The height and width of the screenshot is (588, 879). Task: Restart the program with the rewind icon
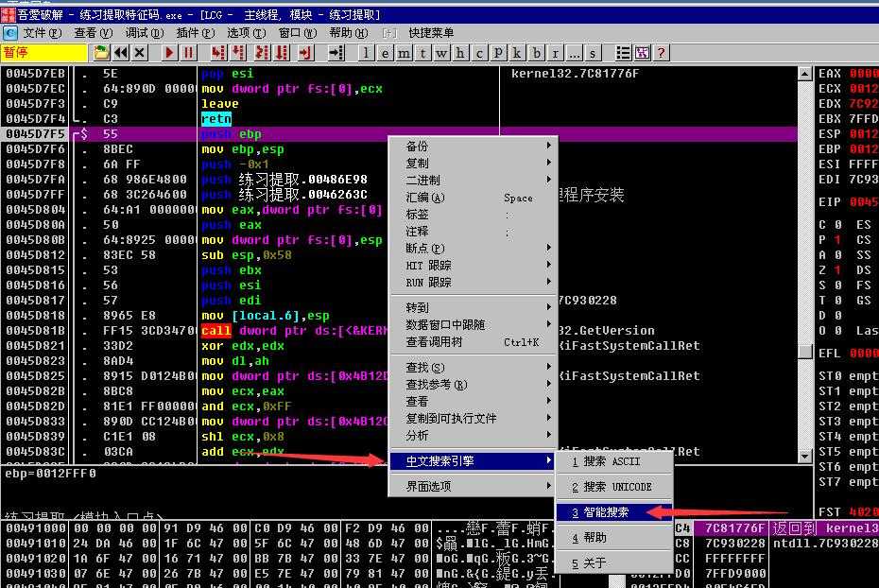121,53
